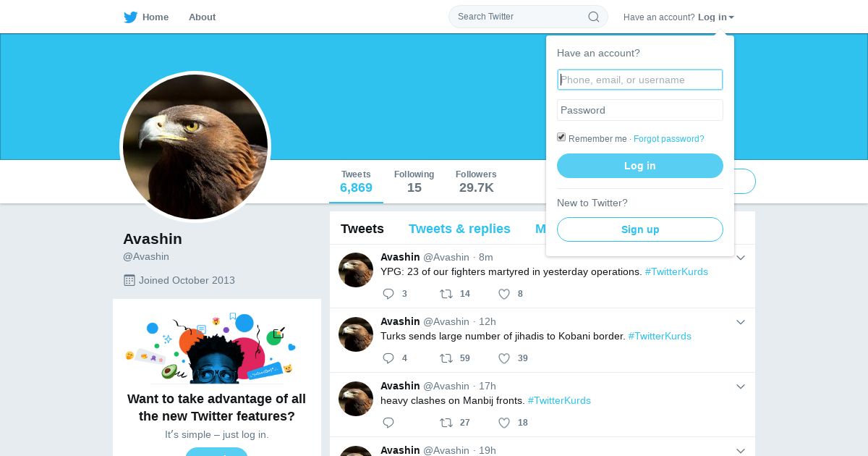
Task: Switch to Tweets & replies tab
Action: point(459,229)
